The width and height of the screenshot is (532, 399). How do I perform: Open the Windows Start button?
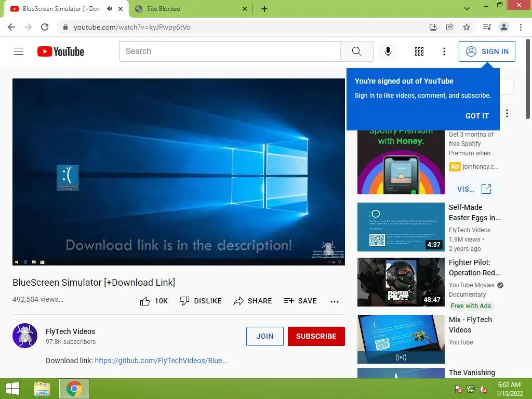click(x=12, y=389)
